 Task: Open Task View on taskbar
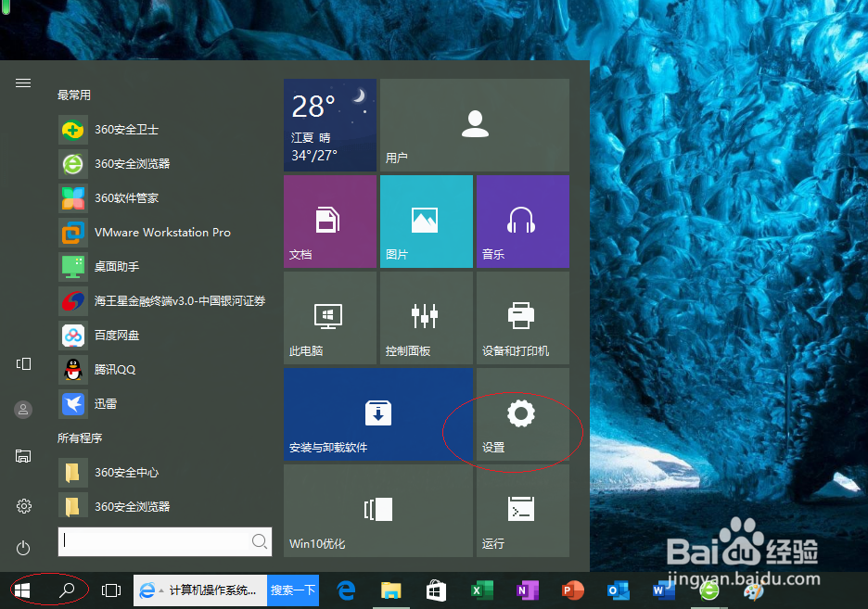coord(111,590)
